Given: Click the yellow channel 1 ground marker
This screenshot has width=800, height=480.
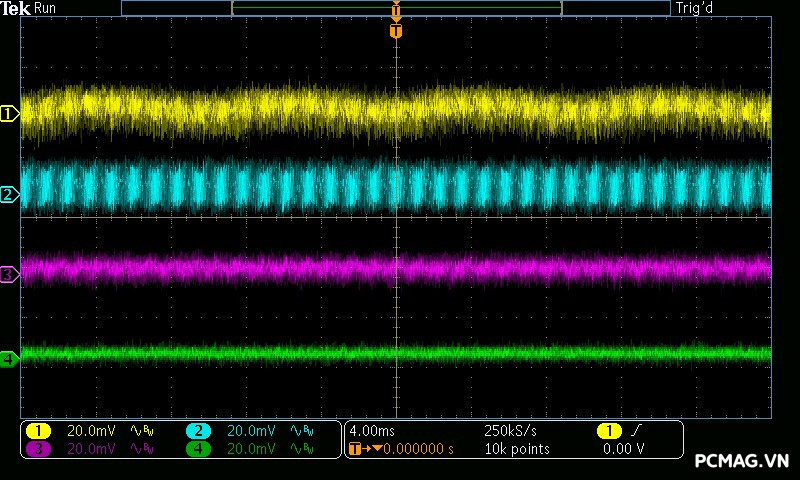Looking at the screenshot, I should click(x=9, y=114).
